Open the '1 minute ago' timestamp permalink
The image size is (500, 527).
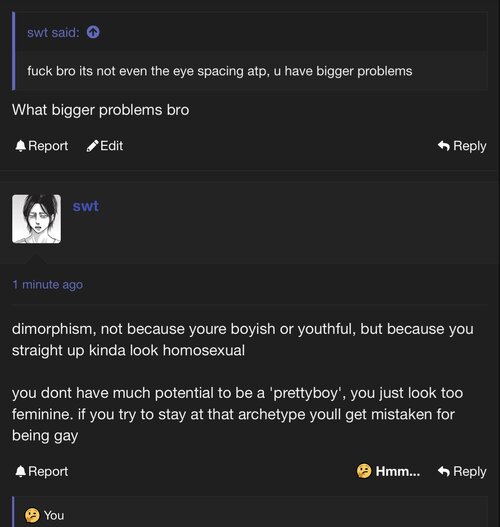(x=47, y=285)
